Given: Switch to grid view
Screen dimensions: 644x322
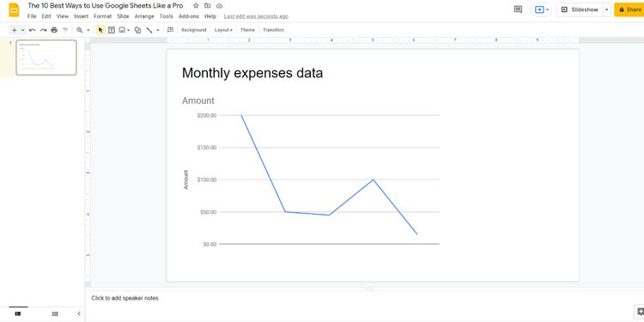Looking at the screenshot, I should (x=55, y=313).
